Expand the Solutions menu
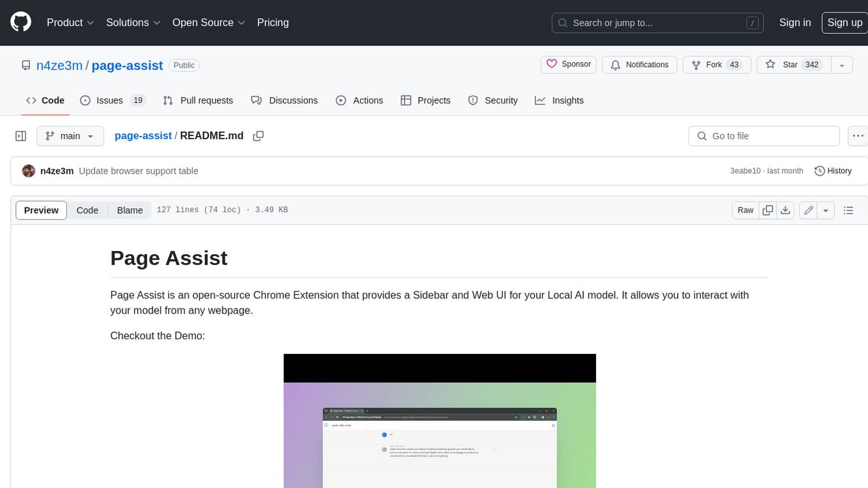Screen dimensions: 868x488 [x=133, y=22]
